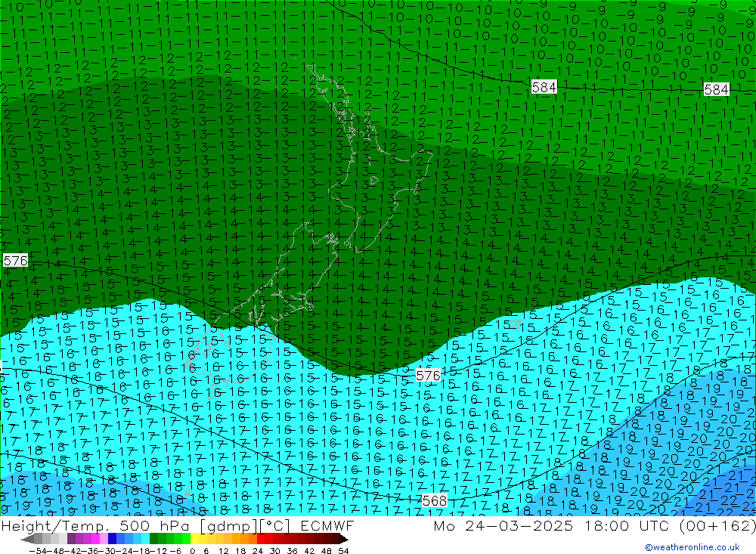Click the 576 label on left map edge
This screenshot has width=756, height=554.
click(x=15, y=261)
